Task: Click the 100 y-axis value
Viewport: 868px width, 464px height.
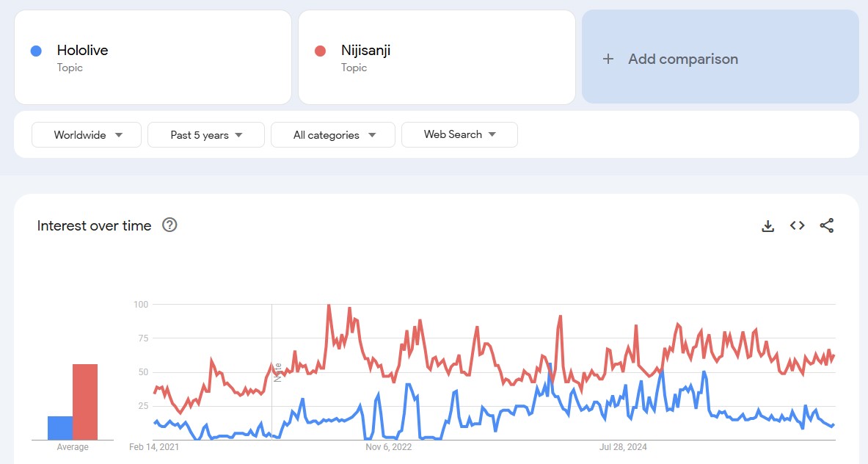Action: tap(141, 304)
